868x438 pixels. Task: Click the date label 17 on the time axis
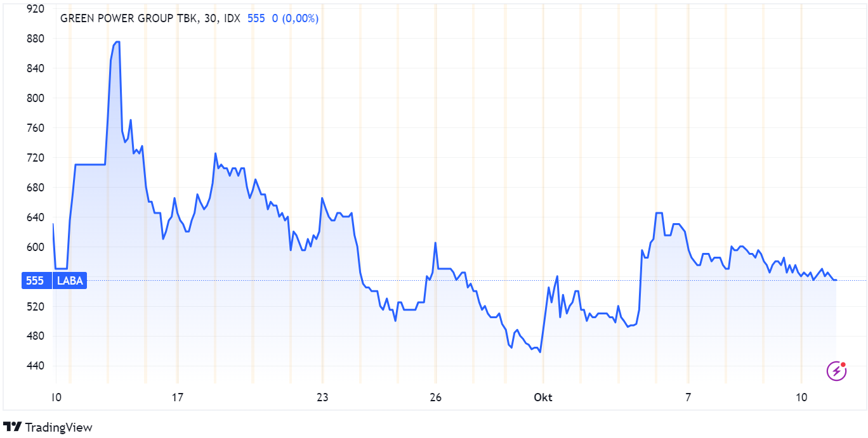click(178, 398)
